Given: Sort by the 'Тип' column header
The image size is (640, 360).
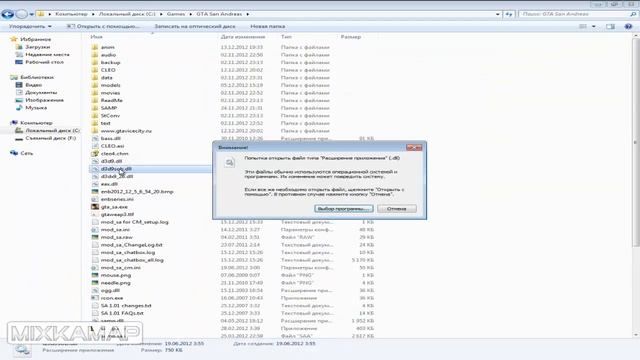Looking at the screenshot, I should (x=286, y=37).
